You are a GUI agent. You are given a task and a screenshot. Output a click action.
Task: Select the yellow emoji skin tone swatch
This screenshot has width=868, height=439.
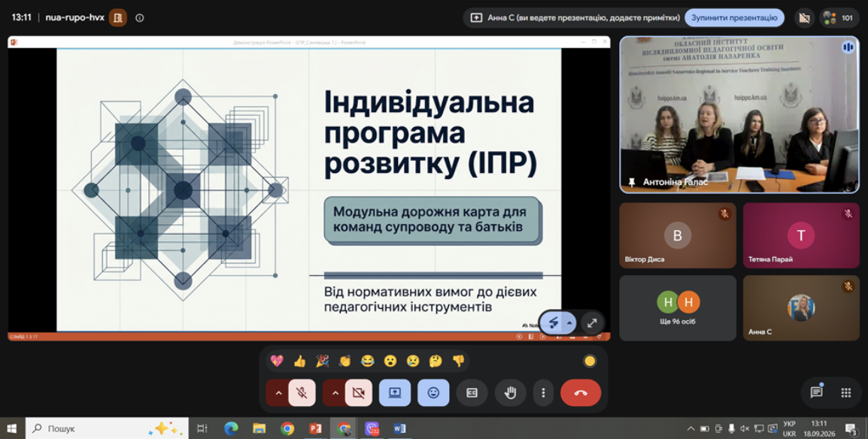(590, 361)
